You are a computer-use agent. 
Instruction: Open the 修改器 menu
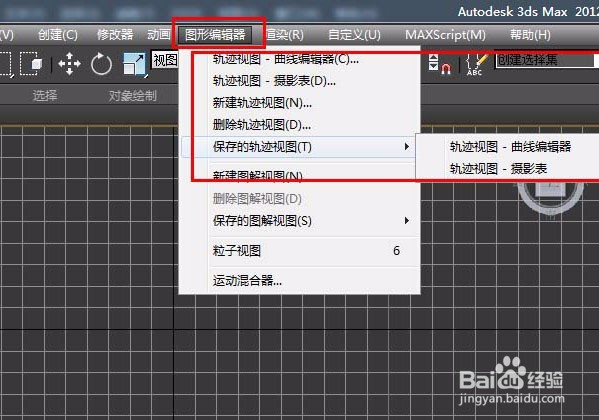(x=115, y=35)
